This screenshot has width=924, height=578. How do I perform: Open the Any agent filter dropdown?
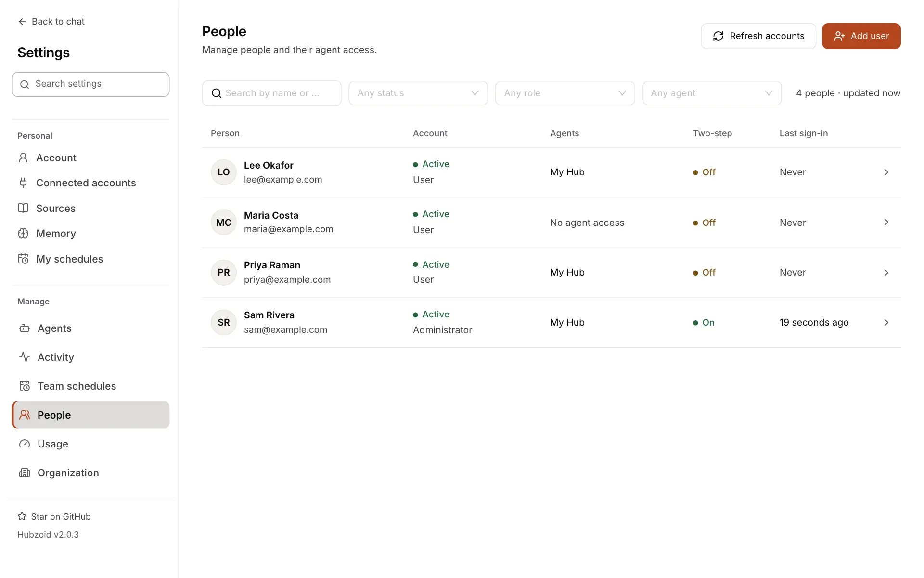click(x=712, y=93)
